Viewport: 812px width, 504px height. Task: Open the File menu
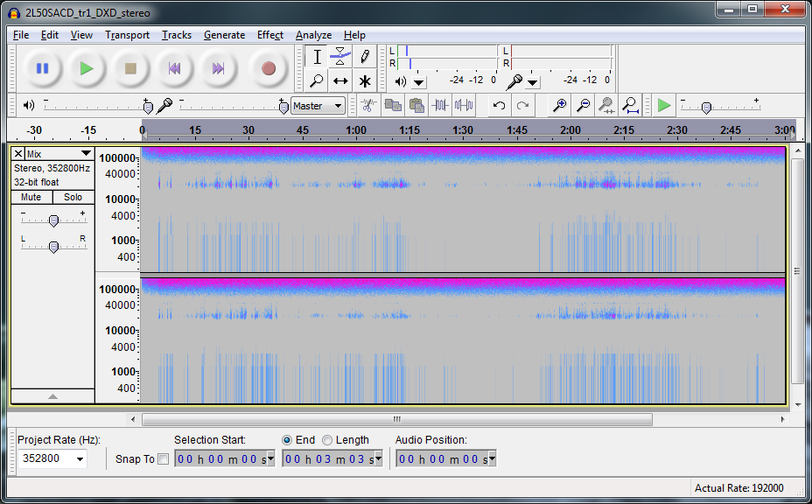pyautogui.click(x=21, y=35)
